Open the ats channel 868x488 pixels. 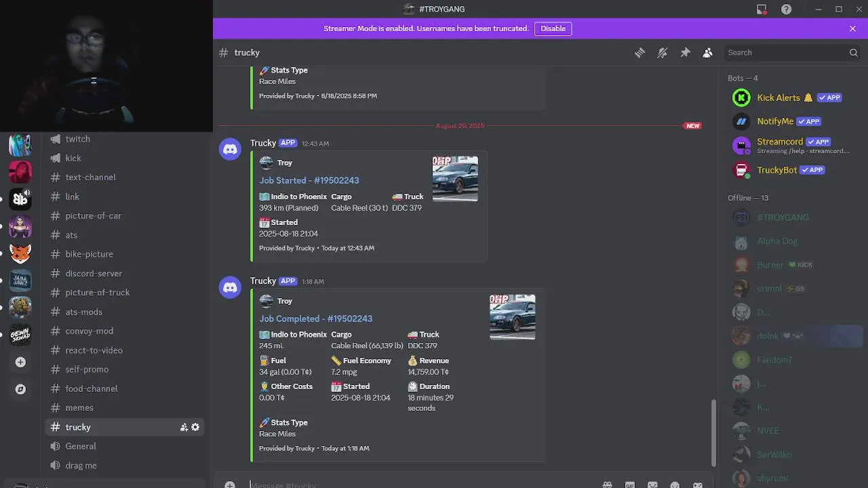124,235
